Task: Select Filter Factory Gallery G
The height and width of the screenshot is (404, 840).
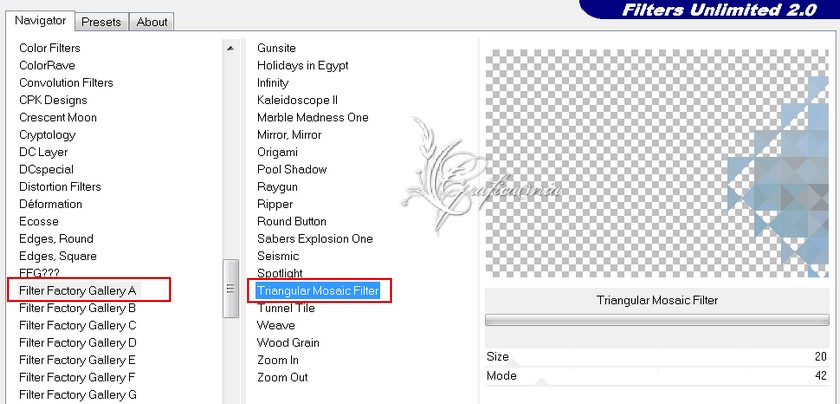Action: pos(78,395)
